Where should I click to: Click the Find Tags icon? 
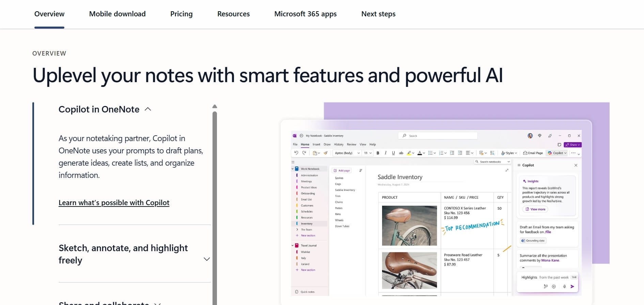click(492, 153)
